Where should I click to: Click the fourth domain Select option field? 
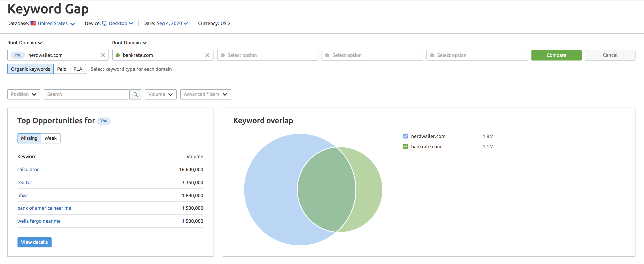pos(372,55)
